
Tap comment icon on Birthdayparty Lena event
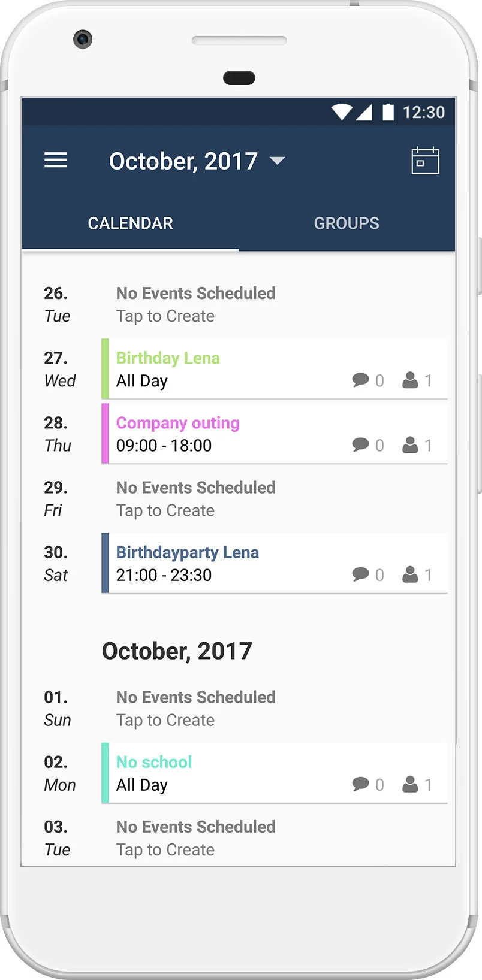(360, 574)
